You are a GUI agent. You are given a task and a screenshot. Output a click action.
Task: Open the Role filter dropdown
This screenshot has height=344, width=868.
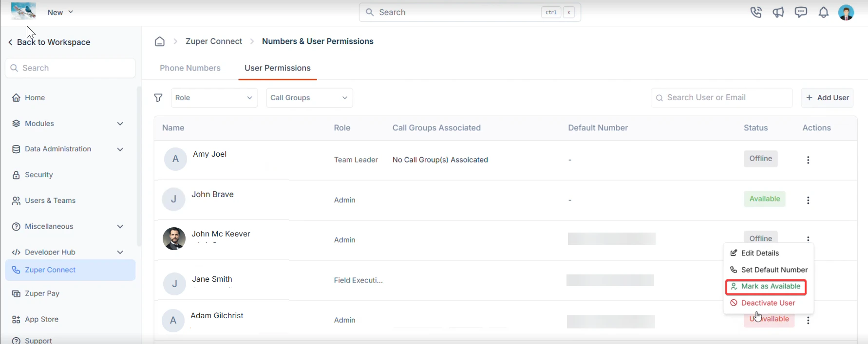(x=214, y=98)
